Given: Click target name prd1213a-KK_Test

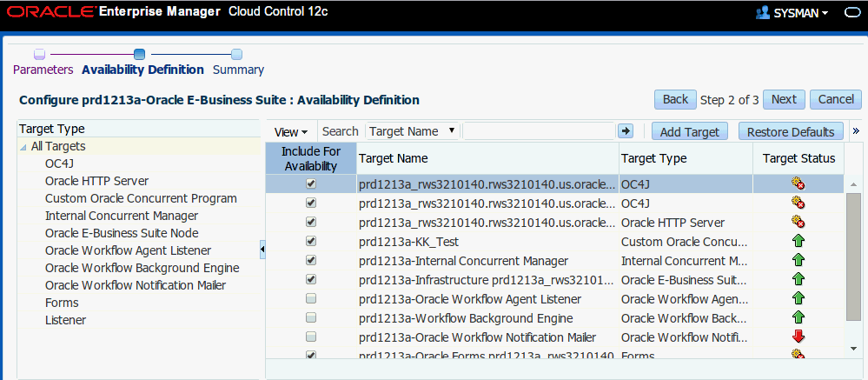Looking at the screenshot, I should coord(408,242).
